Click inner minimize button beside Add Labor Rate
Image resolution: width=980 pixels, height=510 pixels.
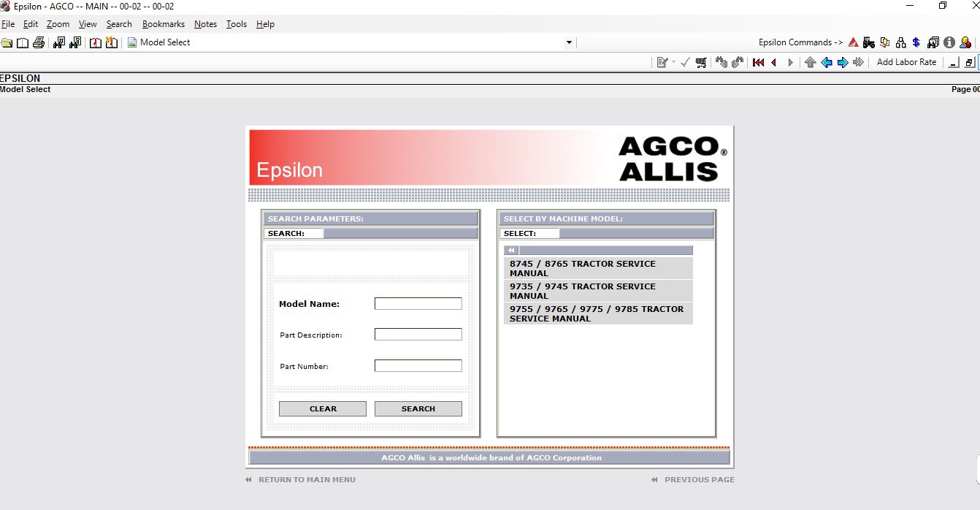click(x=954, y=63)
